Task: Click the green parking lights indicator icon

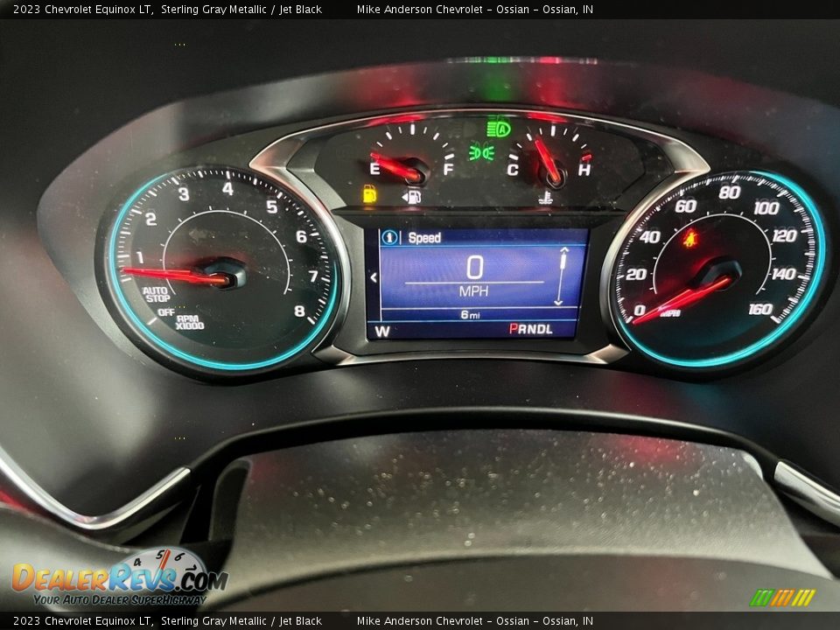Action: (481, 153)
